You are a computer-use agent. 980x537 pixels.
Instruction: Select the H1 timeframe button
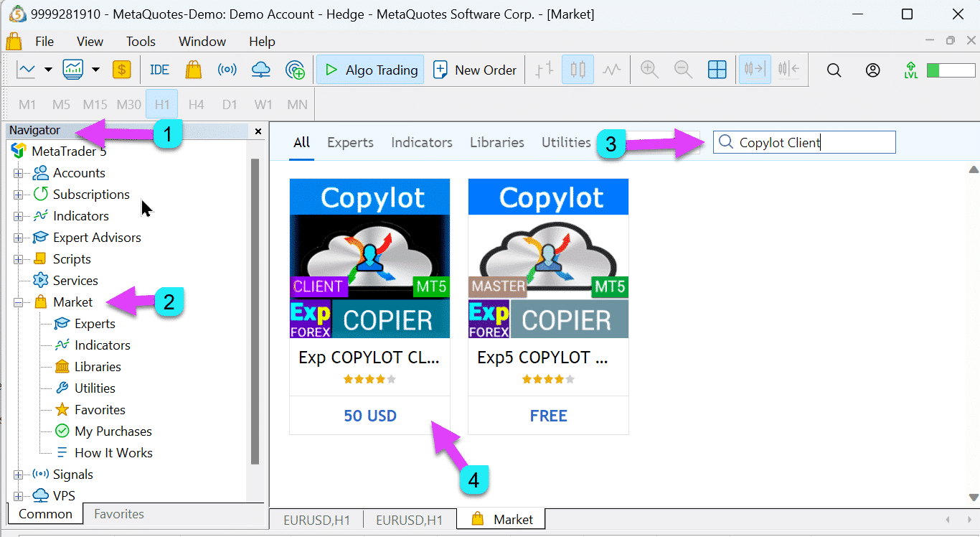pyautogui.click(x=162, y=105)
